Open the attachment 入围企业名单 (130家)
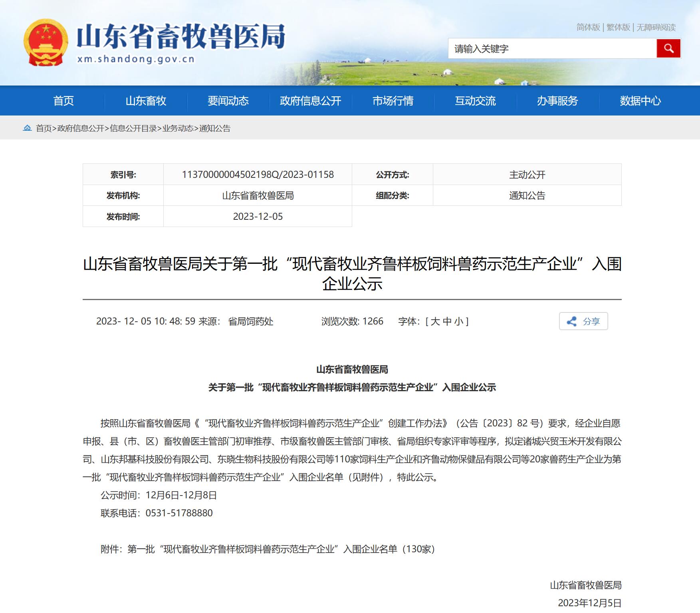The image size is (700, 613). 281,549
